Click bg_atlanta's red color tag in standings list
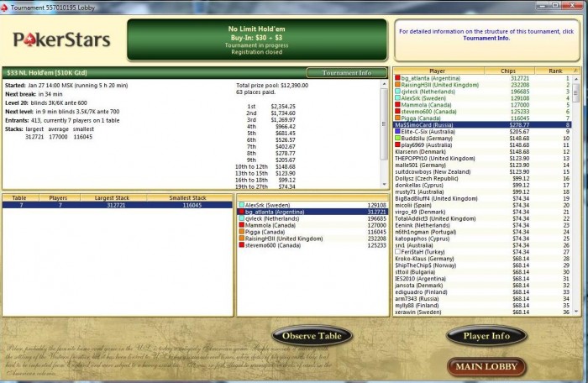 (x=397, y=78)
